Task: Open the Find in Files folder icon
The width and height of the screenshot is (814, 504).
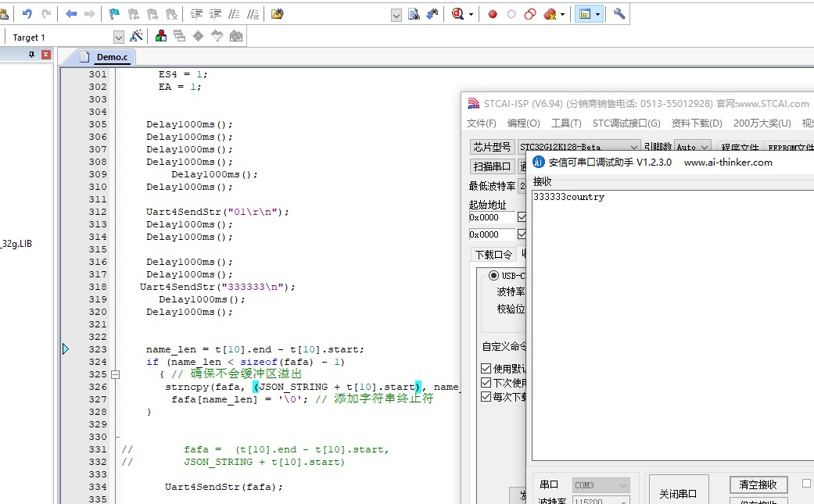Action: (278, 14)
